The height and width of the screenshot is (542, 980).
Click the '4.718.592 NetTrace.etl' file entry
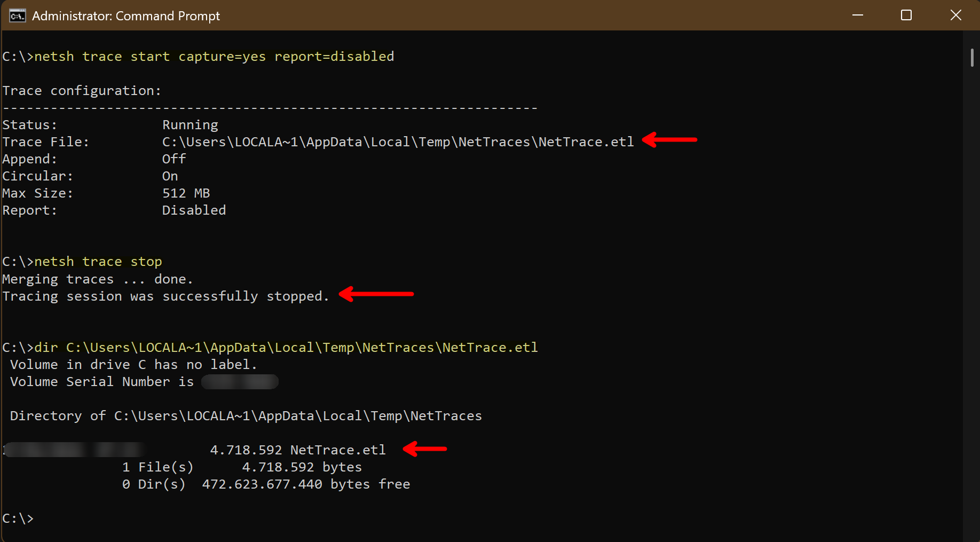[x=297, y=450]
